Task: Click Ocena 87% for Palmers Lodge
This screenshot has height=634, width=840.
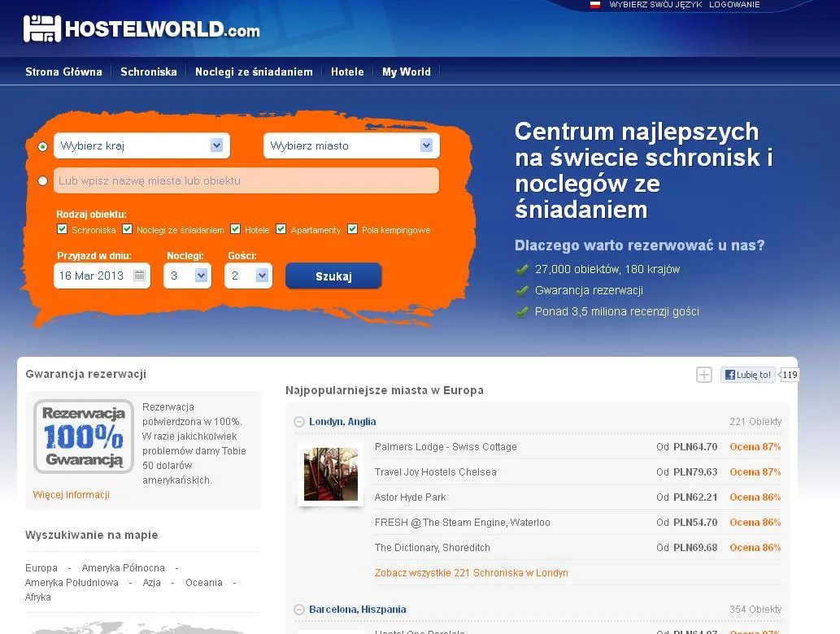Action: click(x=755, y=447)
